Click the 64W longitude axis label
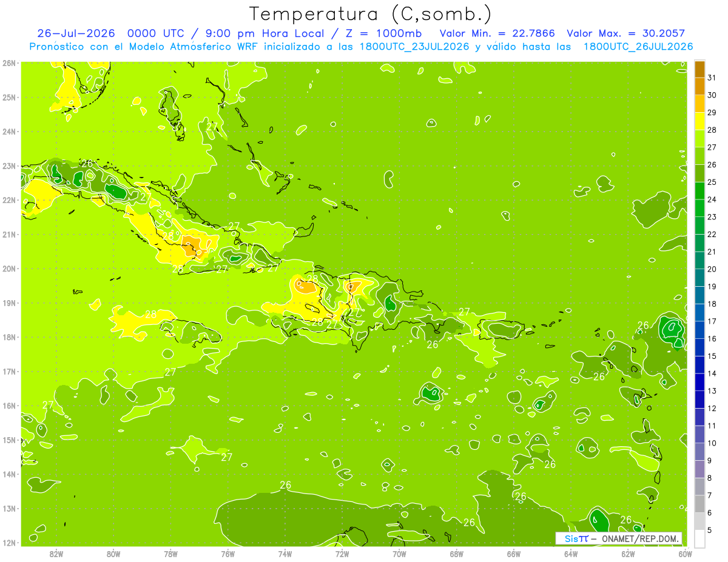 pyautogui.click(x=571, y=554)
